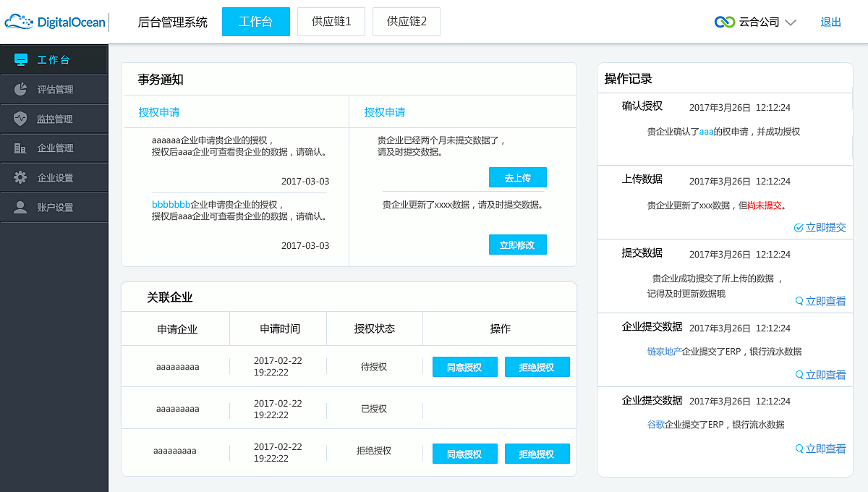The image size is (868, 492).
Task: Click 立即查看 under 提交数据 record
Action: point(826,301)
